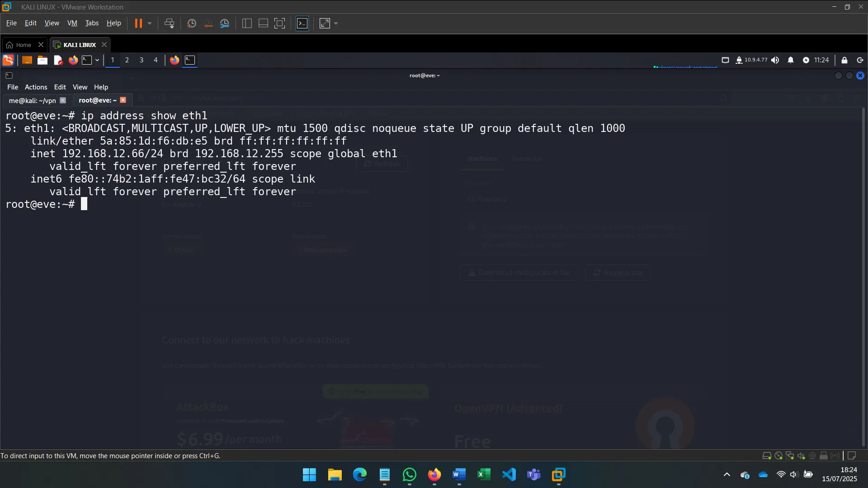Open the Snapshot Manager
This screenshot has height=488, width=868.
225,23
